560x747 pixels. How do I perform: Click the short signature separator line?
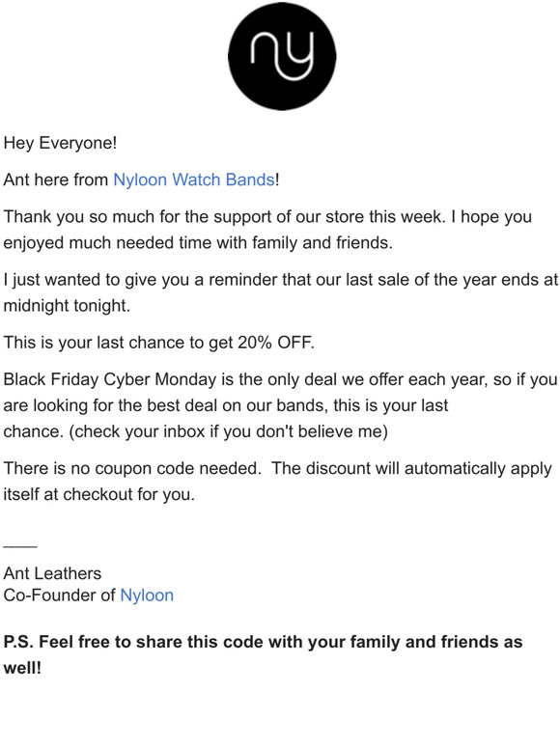tap(20, 546)
